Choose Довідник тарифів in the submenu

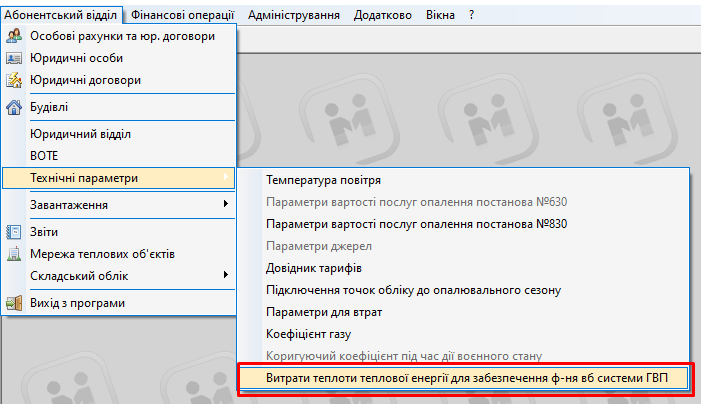[x=313, y=268]
